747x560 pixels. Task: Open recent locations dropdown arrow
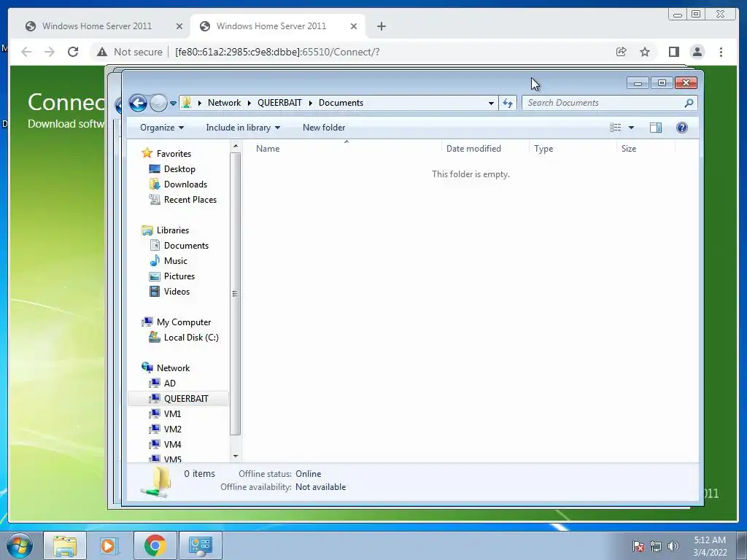173,104
